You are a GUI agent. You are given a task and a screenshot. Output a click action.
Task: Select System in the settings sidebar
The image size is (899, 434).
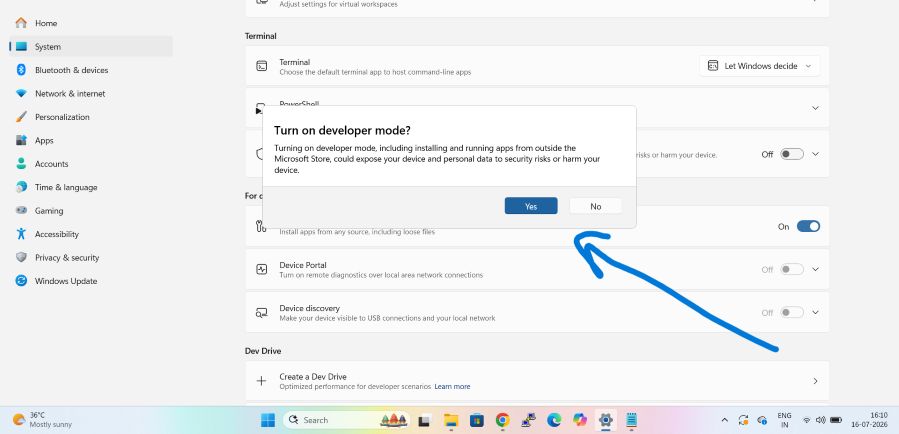(91, 46)
